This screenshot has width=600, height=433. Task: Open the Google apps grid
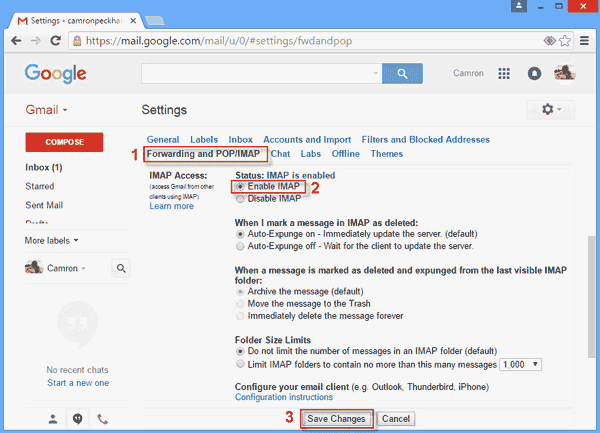(x=504, y=73)
